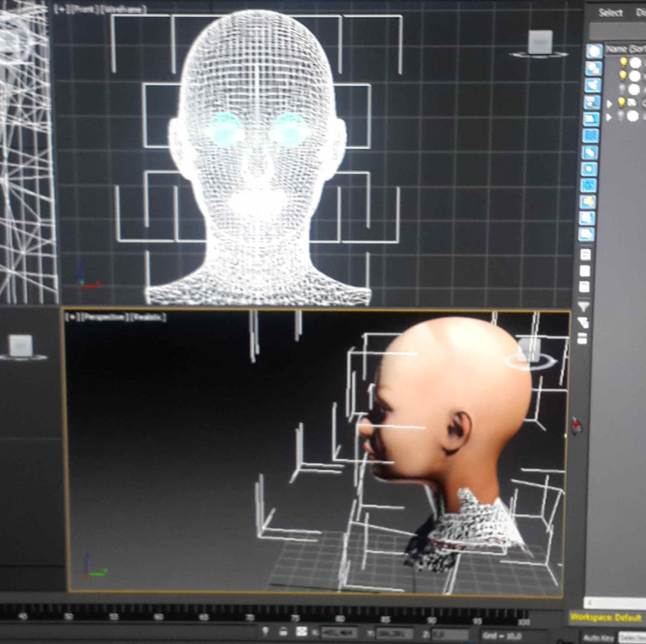This screenshot has height=644, width=646.
Task: Click Sort by Hierarchy icon under funnel
Action: click(x=583, y=322)
